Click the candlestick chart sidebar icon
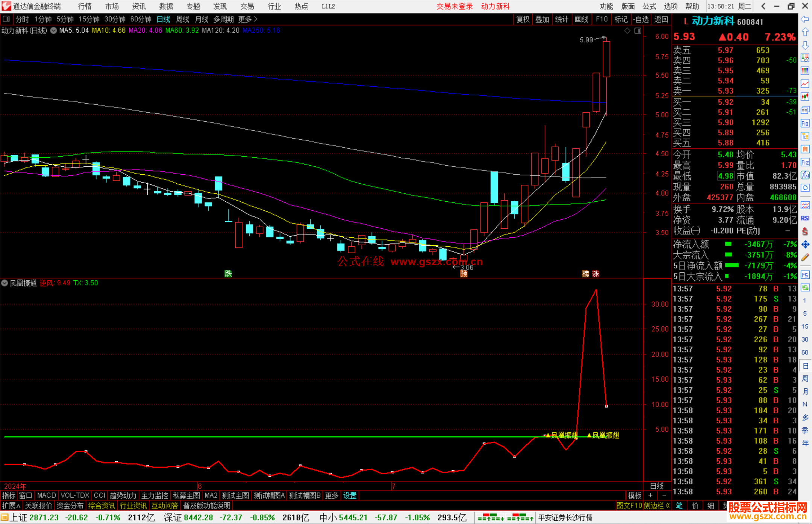812x524 pixels. tap(805, 97)
